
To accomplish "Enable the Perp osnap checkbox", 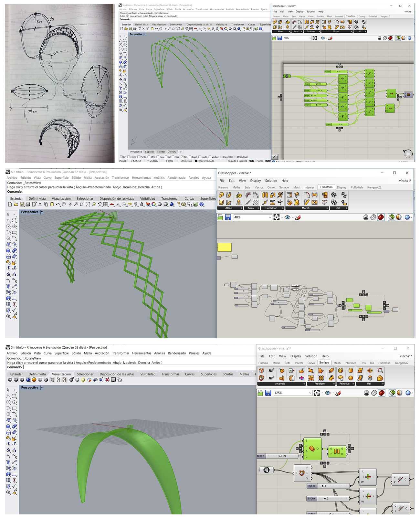I will coord(173,157).
